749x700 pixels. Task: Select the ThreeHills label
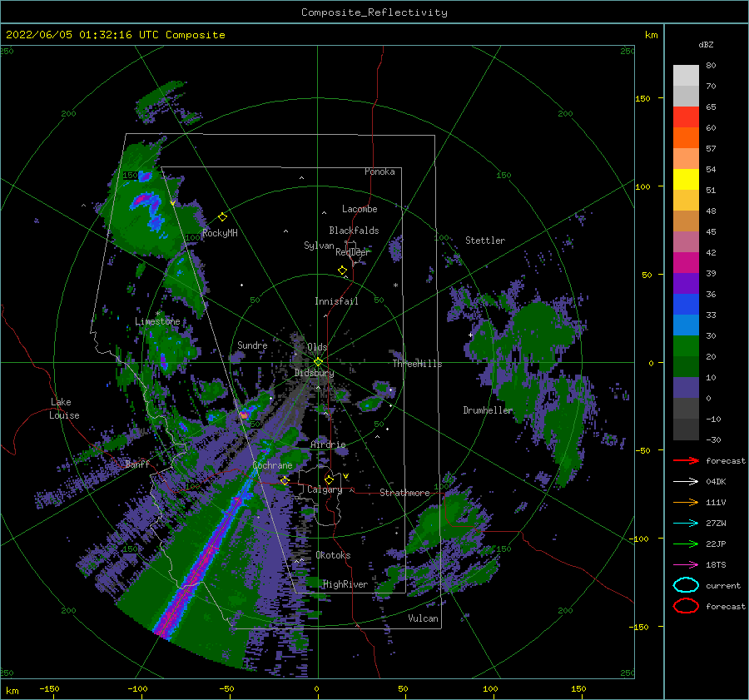pos(418,364)
